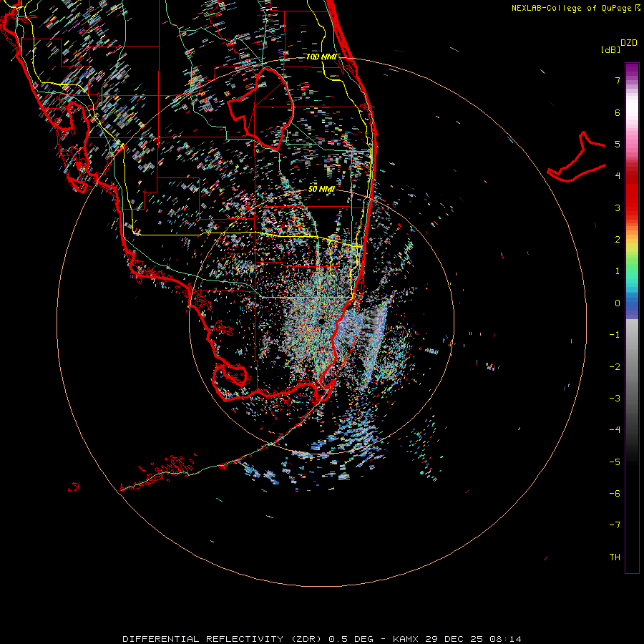Viewport: 644px width, 644px height.
Task: Click the 2 value on the dB scale
Action: coord(618,240)
